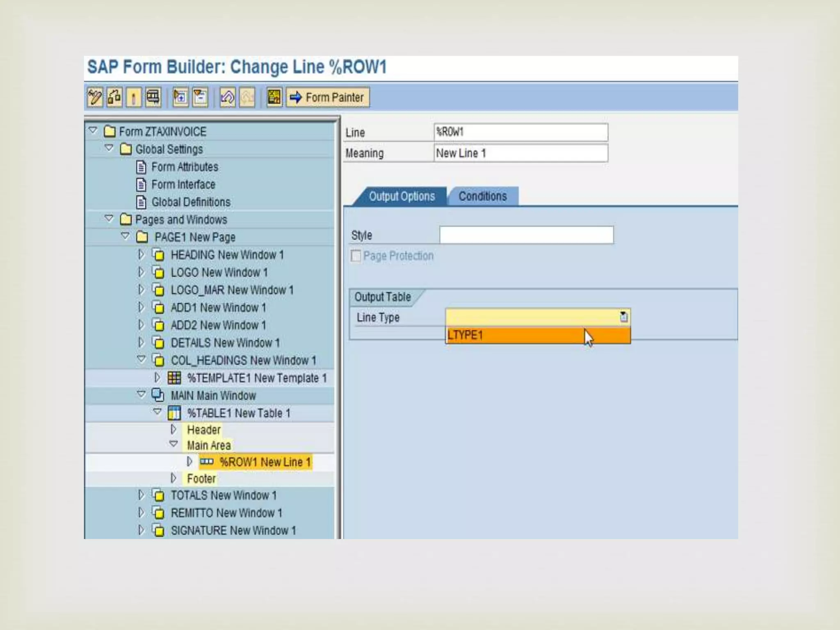Expand the %TEMPLATE1 New Template 1 node
Screen dimensions: 840x630
click(x=157, y=377)
